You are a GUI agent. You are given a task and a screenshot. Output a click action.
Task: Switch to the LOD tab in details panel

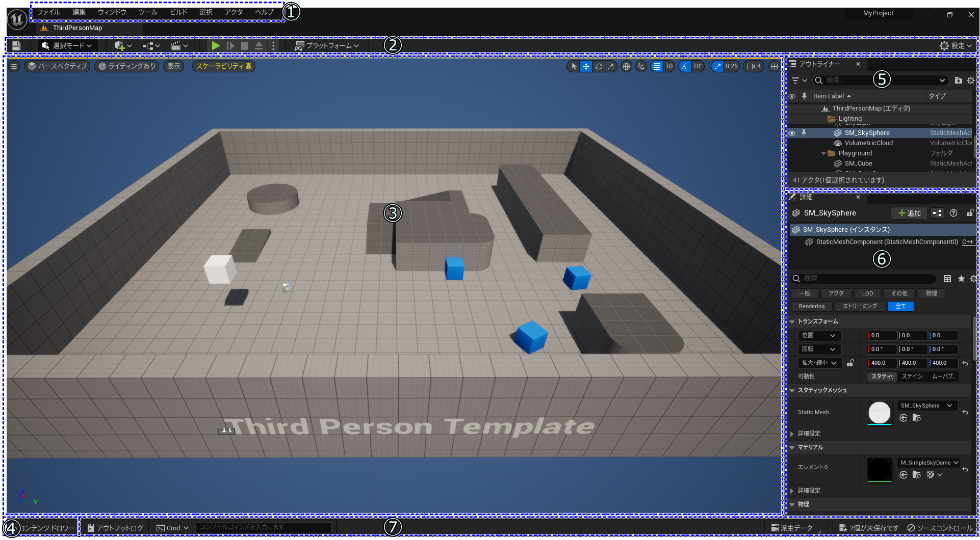point(867,293)
